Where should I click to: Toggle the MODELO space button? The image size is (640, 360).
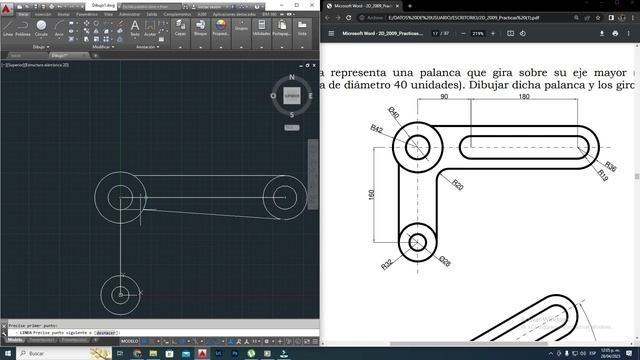click(129, 341)
